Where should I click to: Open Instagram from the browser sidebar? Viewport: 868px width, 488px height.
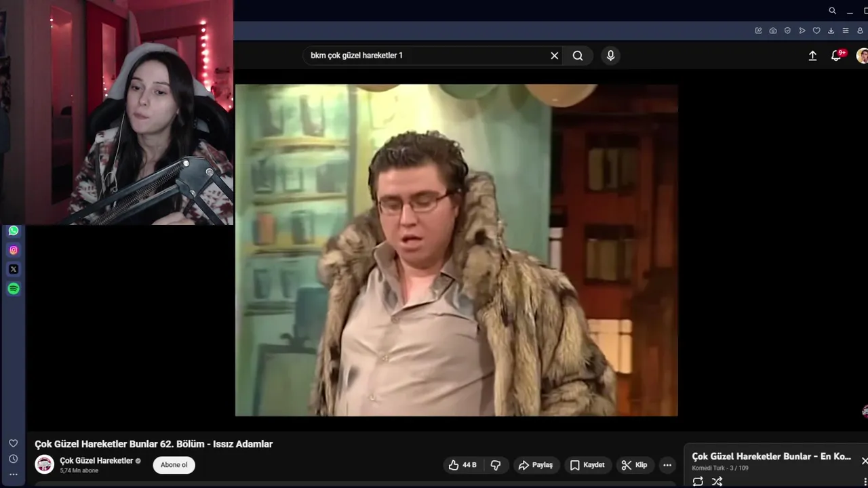pyautogui.click(x=13, y=250)
